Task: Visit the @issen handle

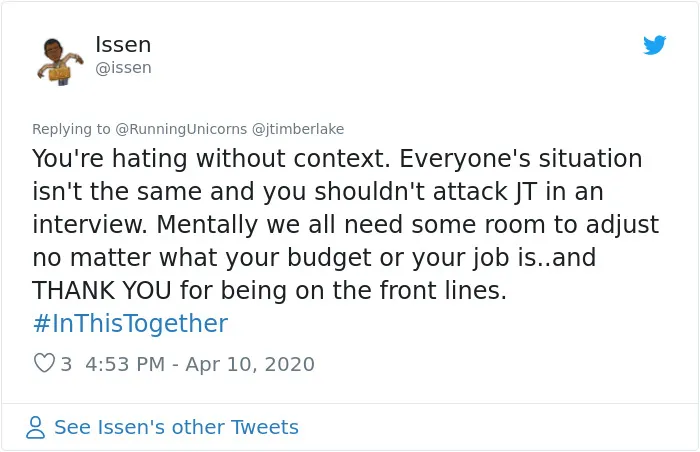Action: click(123, 68)
